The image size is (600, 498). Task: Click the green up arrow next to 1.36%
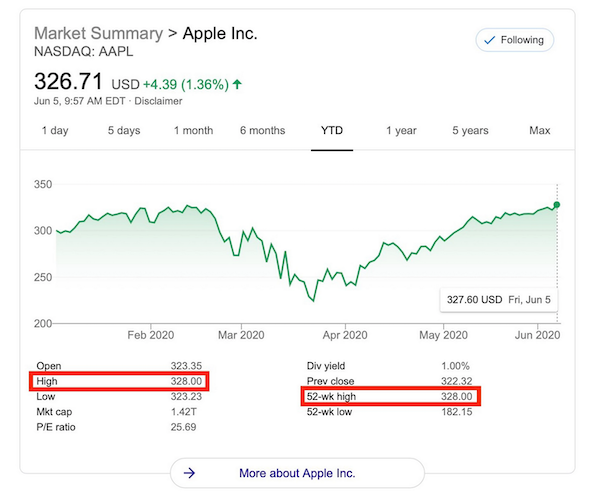coord(238,84)
